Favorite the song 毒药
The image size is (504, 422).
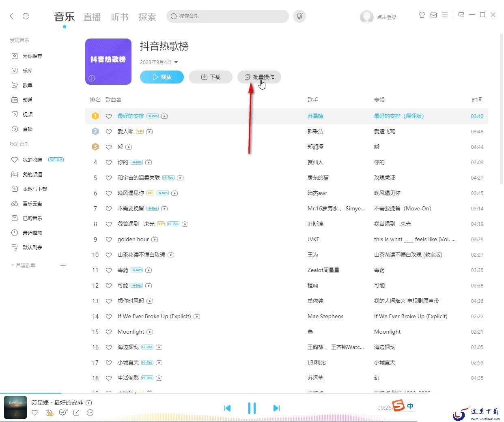(109, 270)
